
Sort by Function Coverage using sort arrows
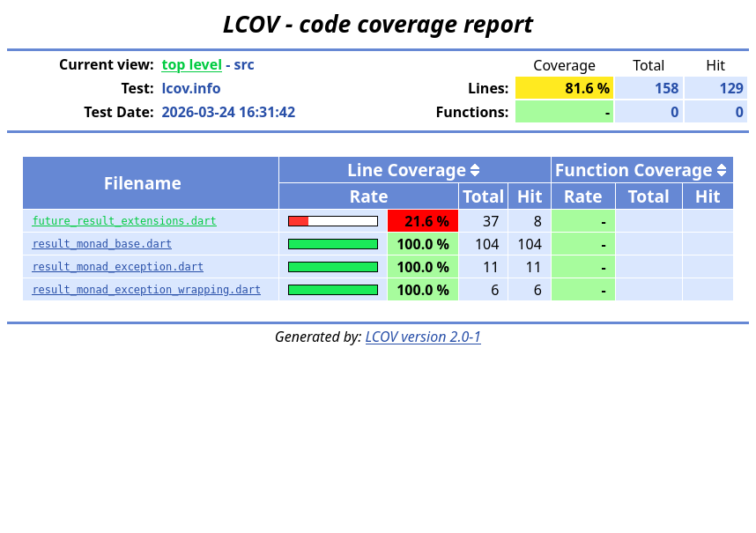point(722,171)
